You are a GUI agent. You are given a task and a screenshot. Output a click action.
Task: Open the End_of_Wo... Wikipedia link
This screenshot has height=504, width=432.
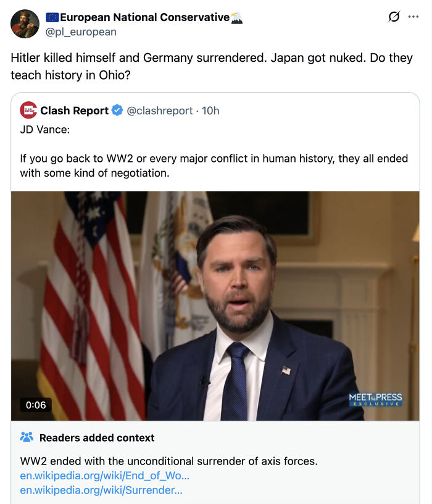click(104, 476)
